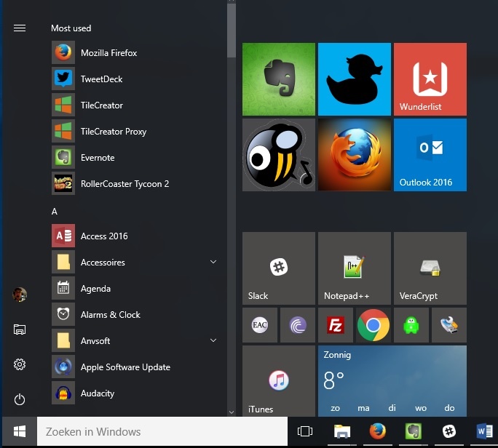Switch to Evernote on the taskbar
This screenshot has height=448, width=498.
414,431
